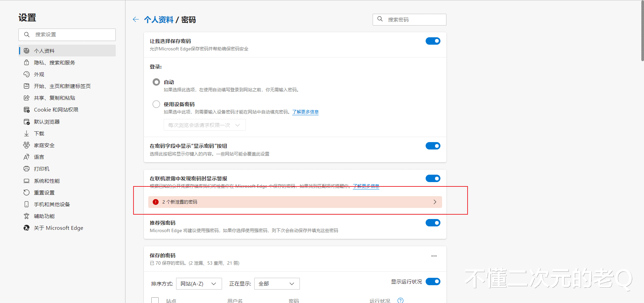Open 了解更多信息 link under leak alert description
This screenshot has width=644, height=303.
366,186
